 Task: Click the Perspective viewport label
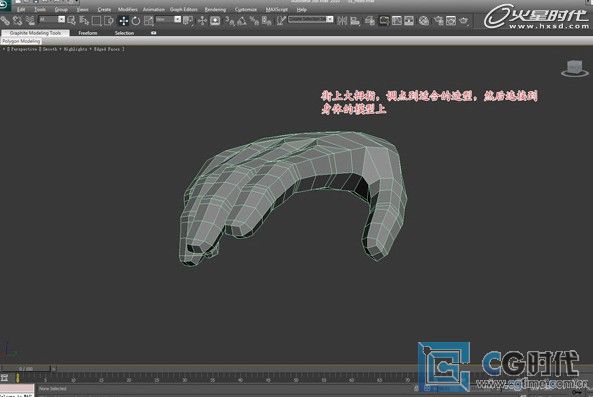pos(24,49)
